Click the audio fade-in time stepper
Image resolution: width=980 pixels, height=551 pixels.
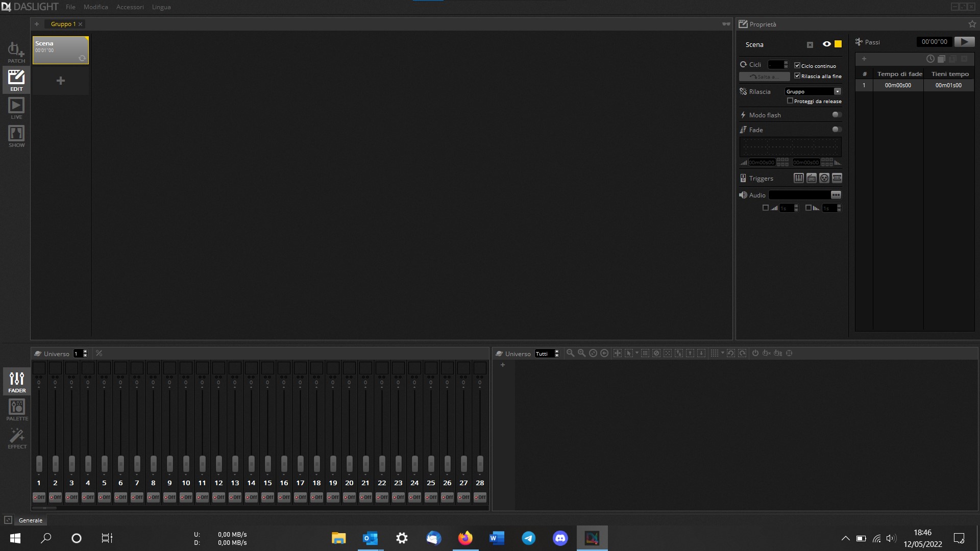pos(796,208)
